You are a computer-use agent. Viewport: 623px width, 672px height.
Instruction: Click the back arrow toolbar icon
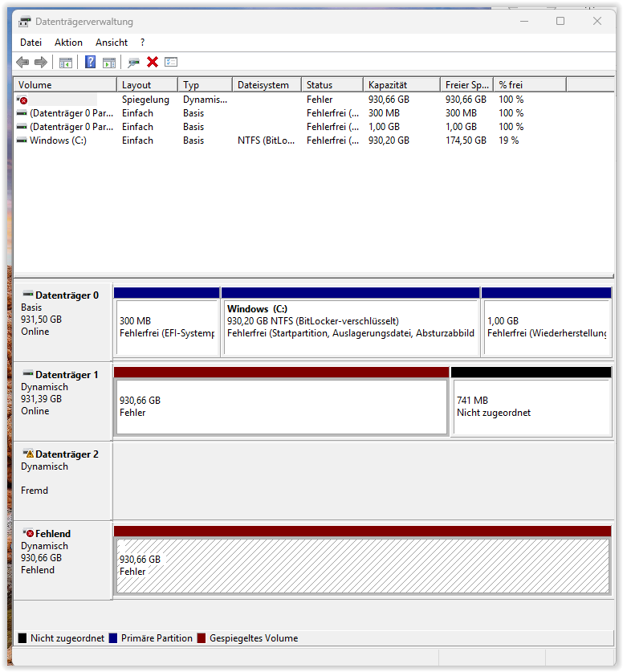click(22, 63)
